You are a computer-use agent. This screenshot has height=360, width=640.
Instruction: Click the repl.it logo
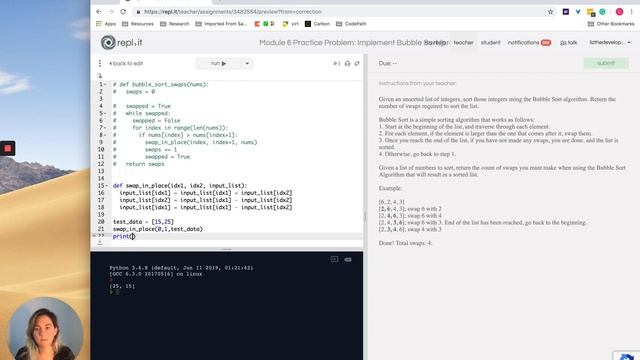121,42
